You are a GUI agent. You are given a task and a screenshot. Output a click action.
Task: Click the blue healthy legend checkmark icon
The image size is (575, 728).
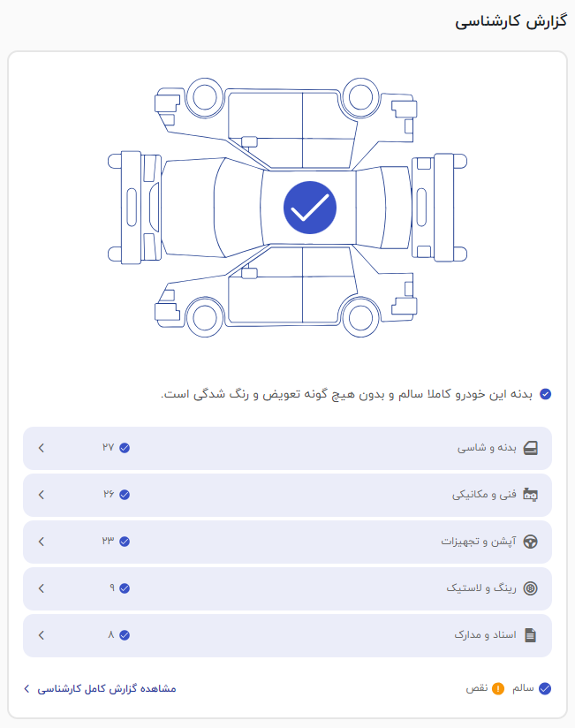(545, 688)
